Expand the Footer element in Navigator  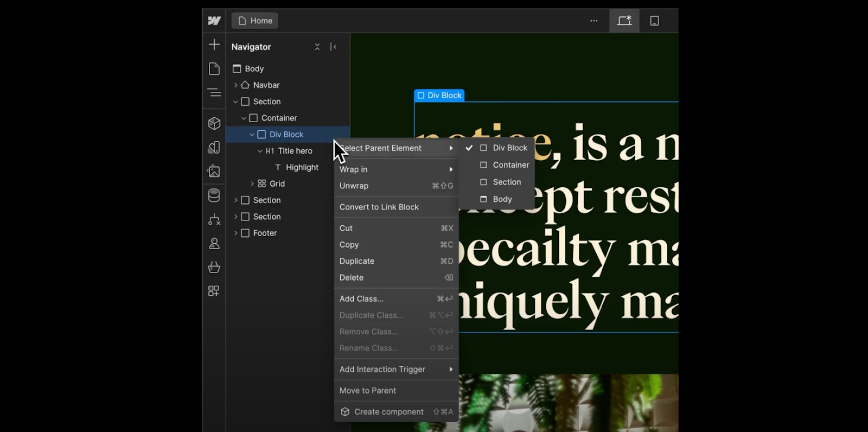click(235, 233)
